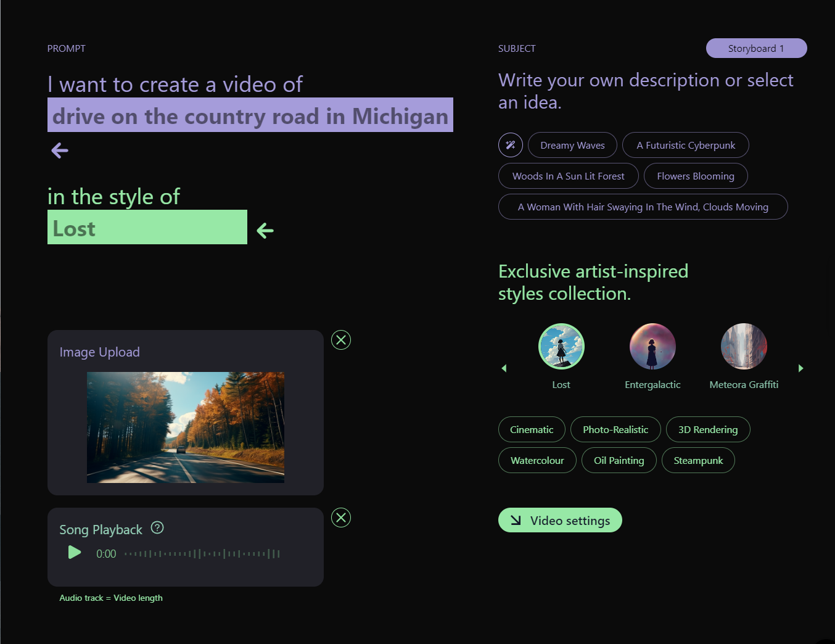Select the Entergalactic style thumbnail

652,346
